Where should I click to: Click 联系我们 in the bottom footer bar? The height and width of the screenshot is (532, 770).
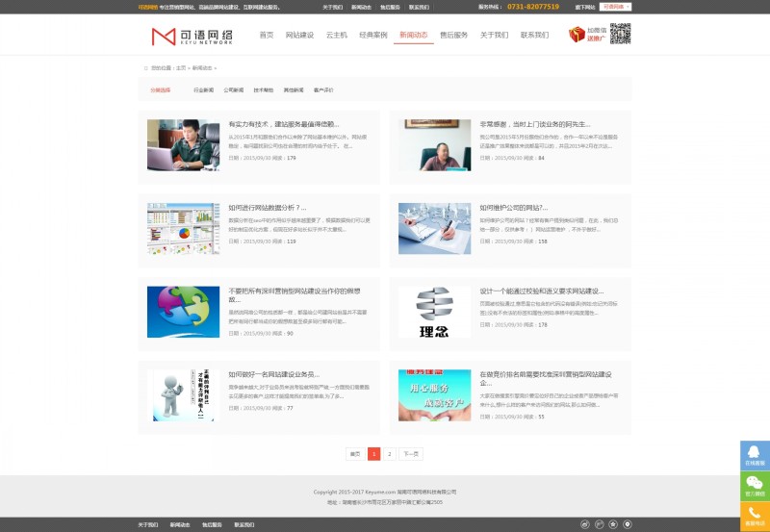(244, 525)
